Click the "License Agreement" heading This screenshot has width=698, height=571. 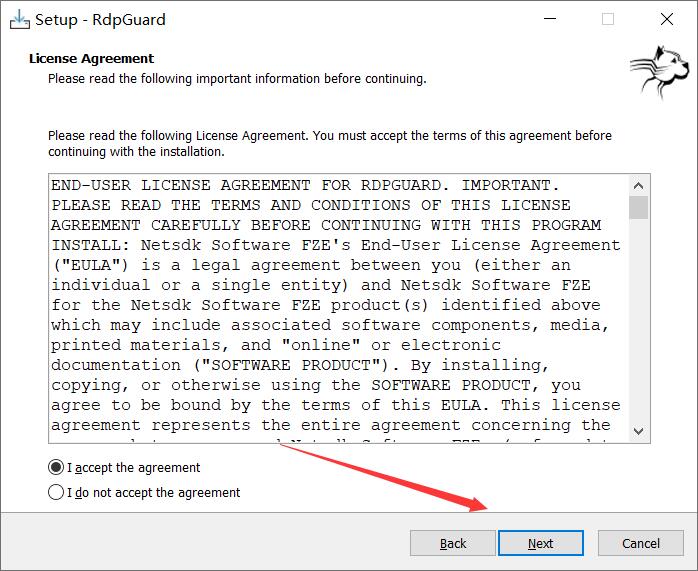coord(91,58)
